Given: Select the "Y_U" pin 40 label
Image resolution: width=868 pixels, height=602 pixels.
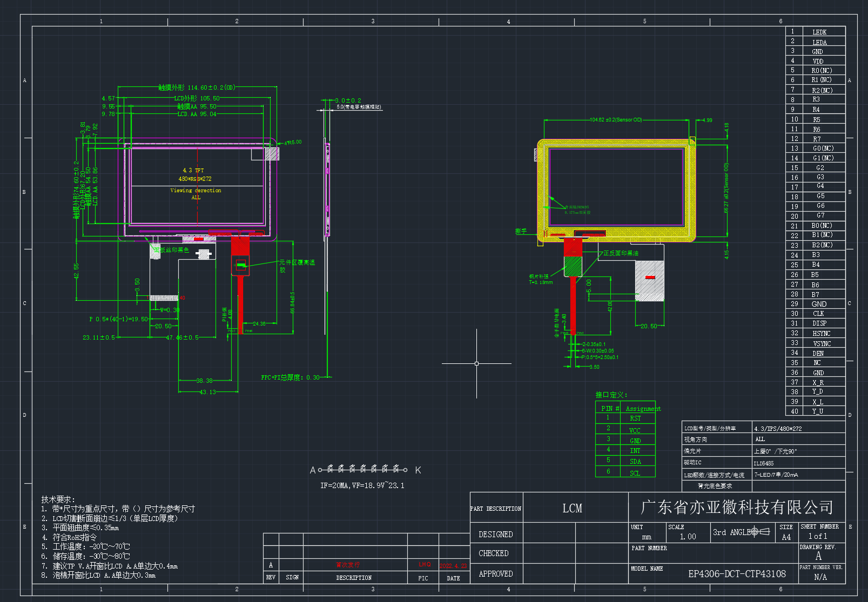Looking at the screenshot, I should [818, 411].
